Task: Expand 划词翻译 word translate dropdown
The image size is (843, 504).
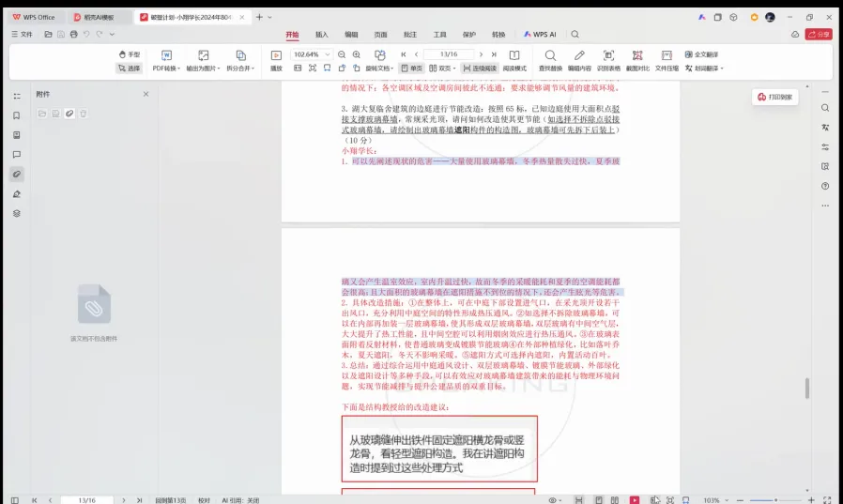Action: coord(704,69)
